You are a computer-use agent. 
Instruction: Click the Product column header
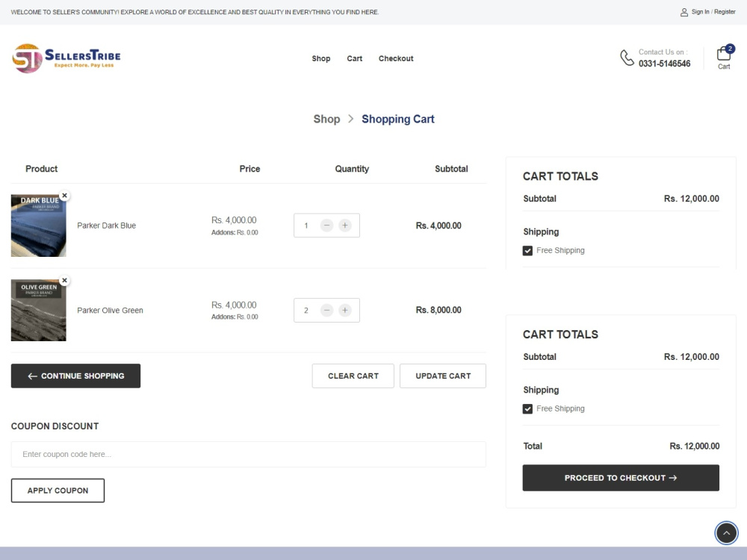41,169
